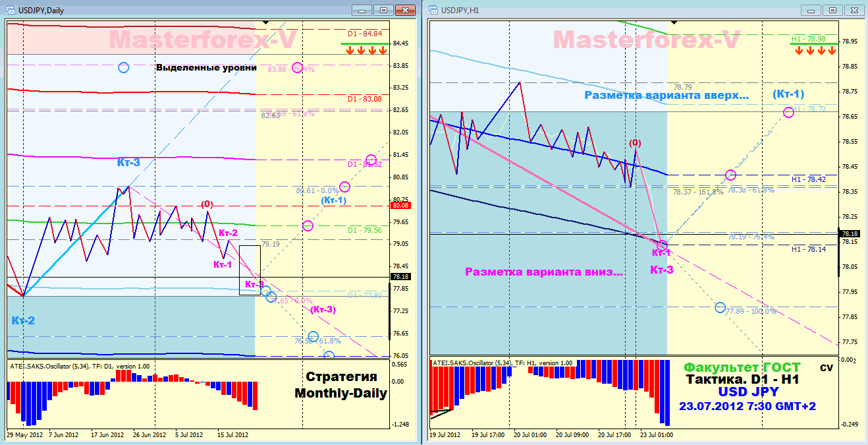Click the 78.79 level label
868x445 pixels.
pos(682,87)
